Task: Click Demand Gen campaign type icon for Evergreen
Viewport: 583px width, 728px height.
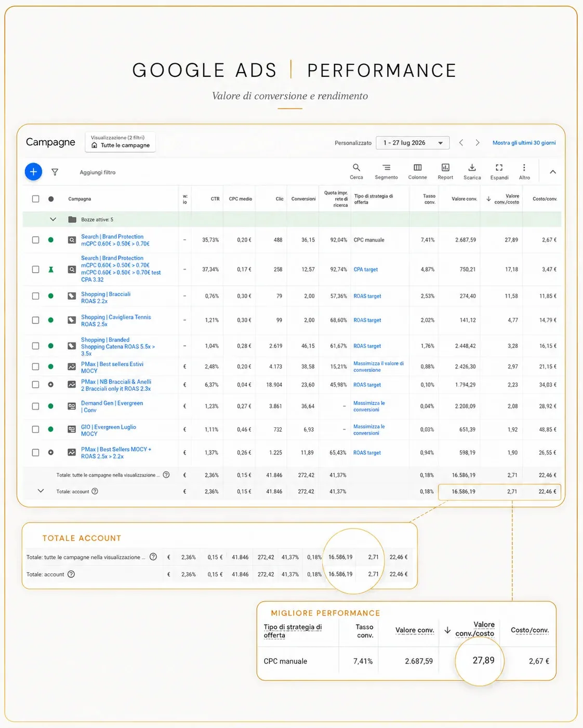Action: coord(72,406)
